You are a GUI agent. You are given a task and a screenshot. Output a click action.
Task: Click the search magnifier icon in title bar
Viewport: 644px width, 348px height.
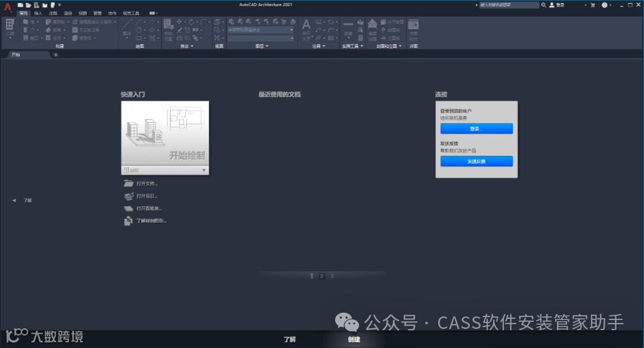click(x=543, y=5)
